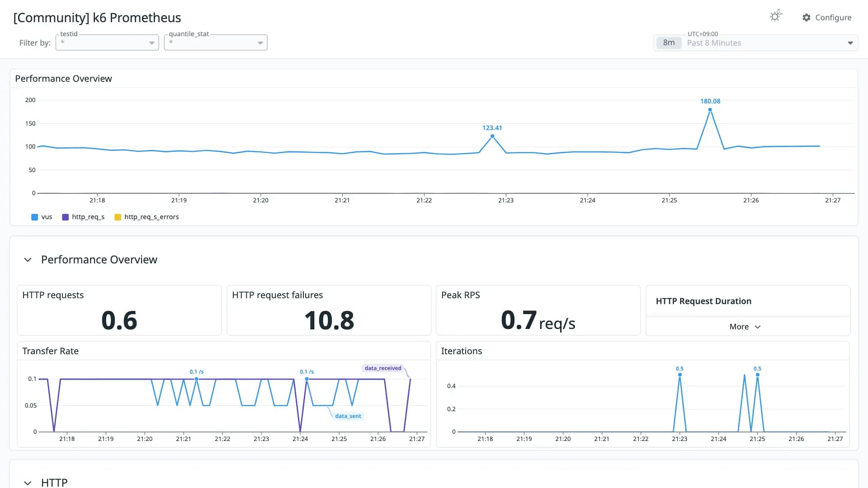Viewport: 868px width, 488px height.
Task: Open the testid filter dropdown
Action: tap(107, 42)
